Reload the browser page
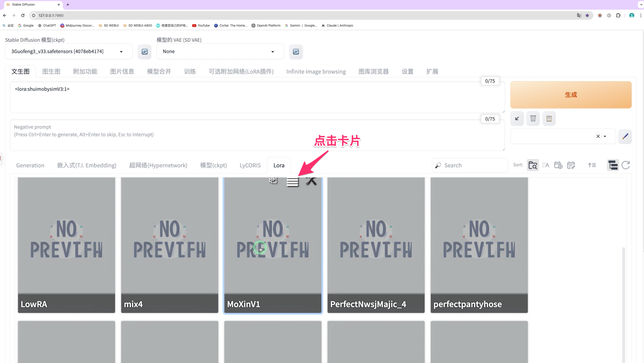644x363 pixels. tap(23, 15)
